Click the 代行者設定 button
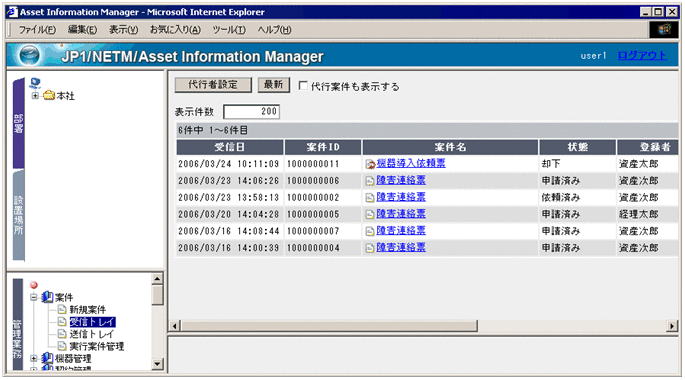Image resolution: width=685 pixels, height=380 pixels. tap(213, 85)
